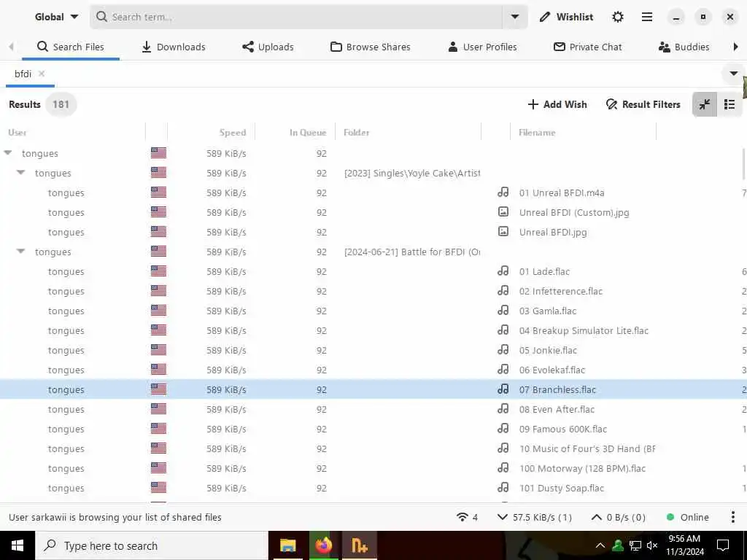747x560 pixels.
Task: Click the results vertical scrollbar
Action: (x=744, y=164)
